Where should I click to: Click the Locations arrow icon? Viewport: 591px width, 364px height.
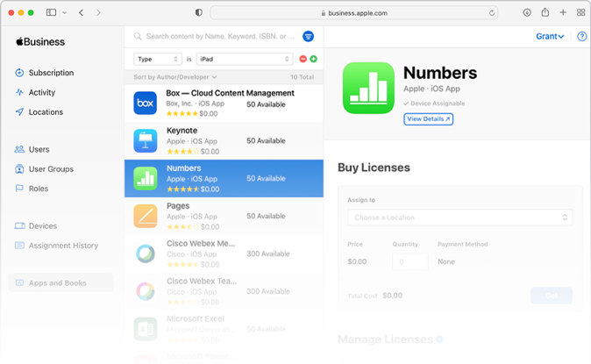pyautogui.click(x=19, y=112)
